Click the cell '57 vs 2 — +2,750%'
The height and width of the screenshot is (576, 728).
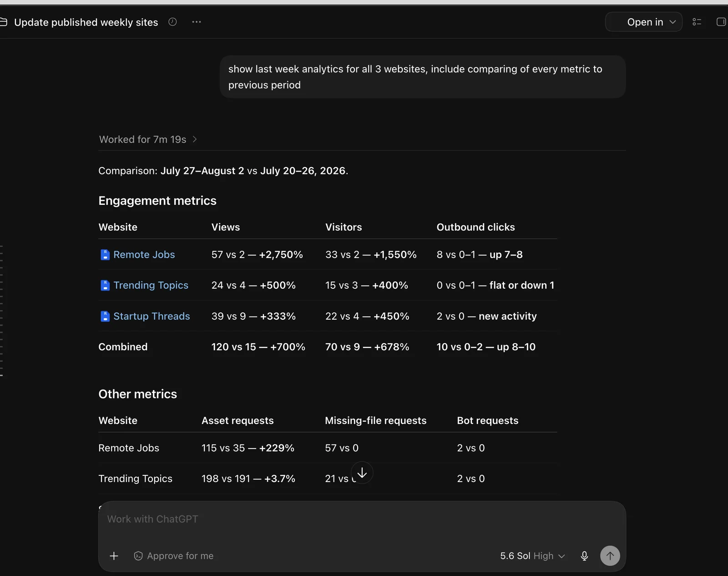click(257, 255)
